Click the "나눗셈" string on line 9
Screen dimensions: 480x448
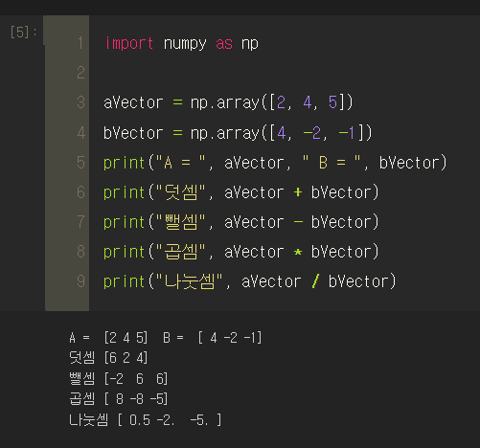tap(190, 281)
